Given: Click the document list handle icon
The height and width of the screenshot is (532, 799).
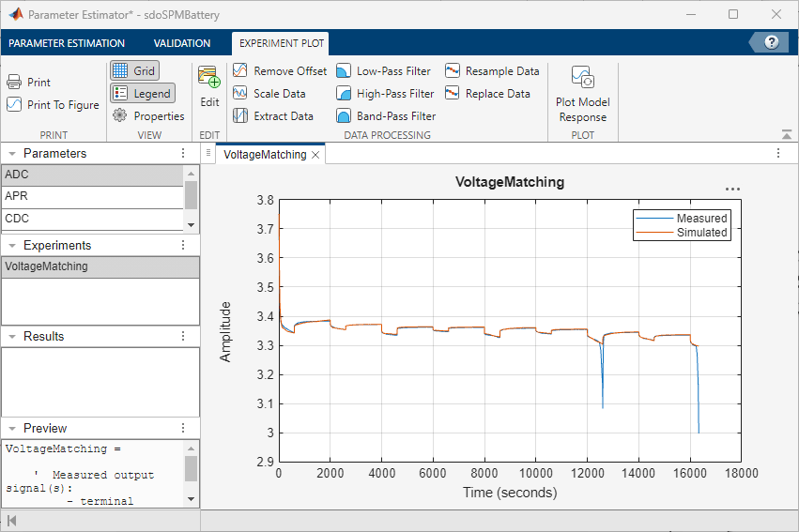Looking at the screenshot, I should tap(207, 153).
